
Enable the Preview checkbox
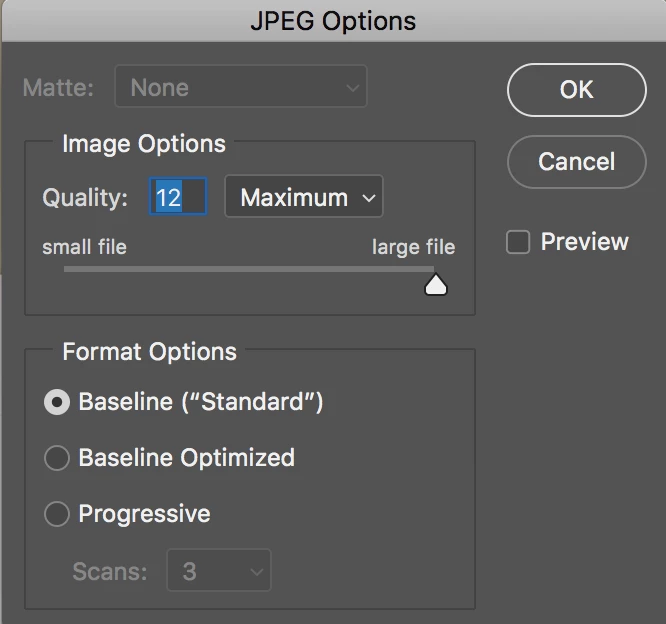point(518,242)
